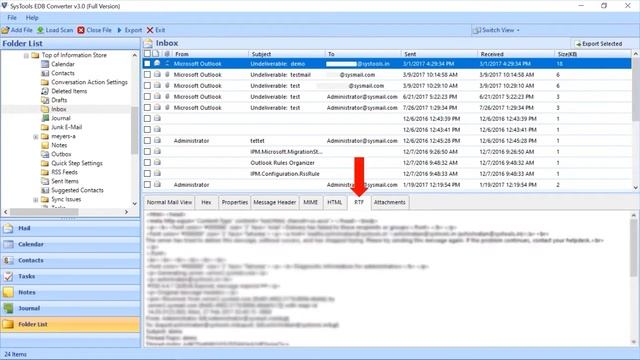Image resolution: width=640 pixels, height=360 pixels.
Task: Open the Help menu
Action: pyautogui.click(x=32, y=18)
